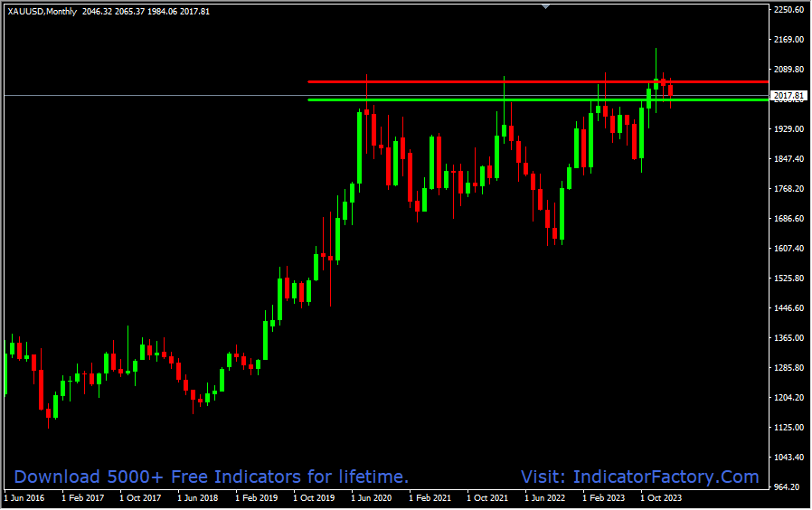Click the 1 Feb 2017 date label
Image resolution: width=812 pixels, height=510 pixels.
[83, 498]
